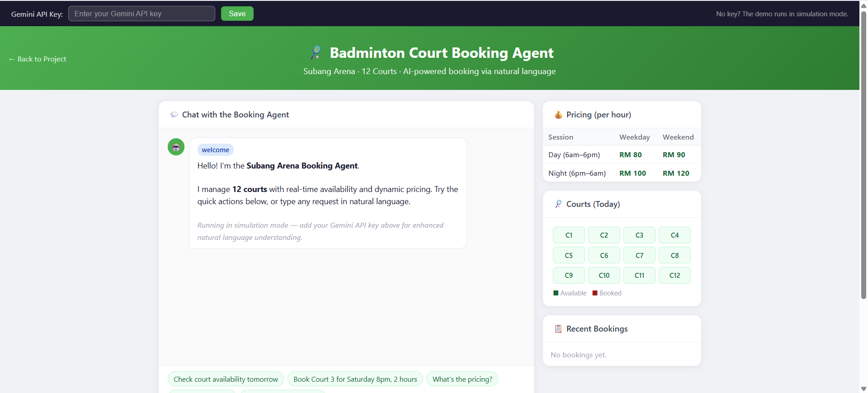Click the page vertical scrollbar thumb
868x393 pixels.
click(863, 154)
